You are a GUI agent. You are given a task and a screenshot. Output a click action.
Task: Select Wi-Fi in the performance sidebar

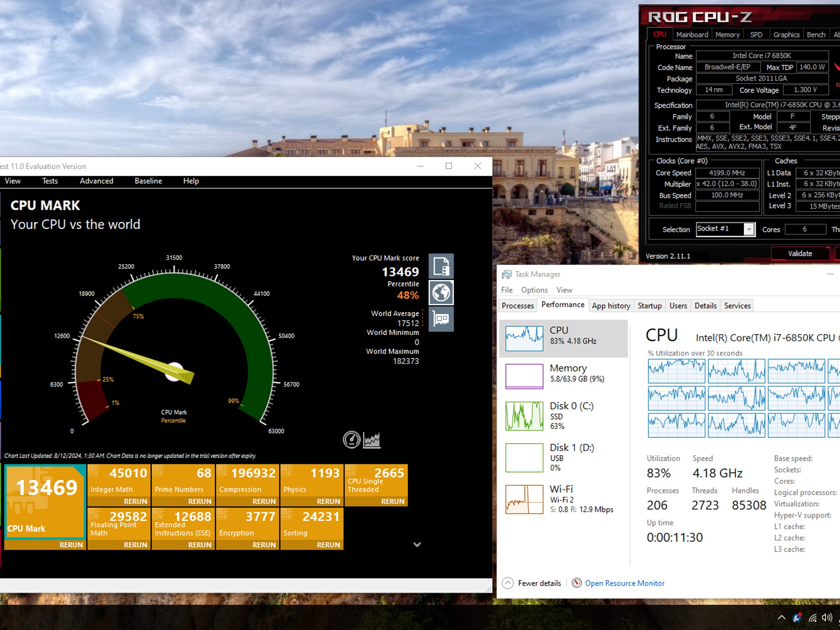(x=564, y=499)
